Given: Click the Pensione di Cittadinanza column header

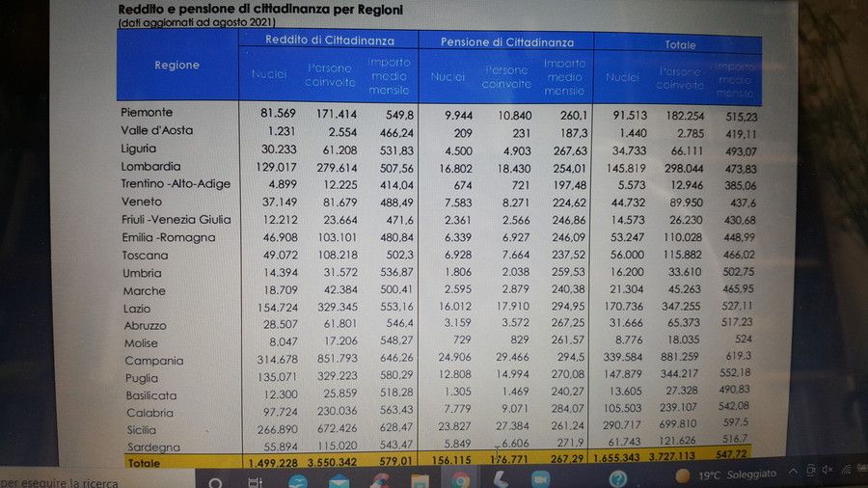Looking at the screenshot, I should tap(507, 42).
